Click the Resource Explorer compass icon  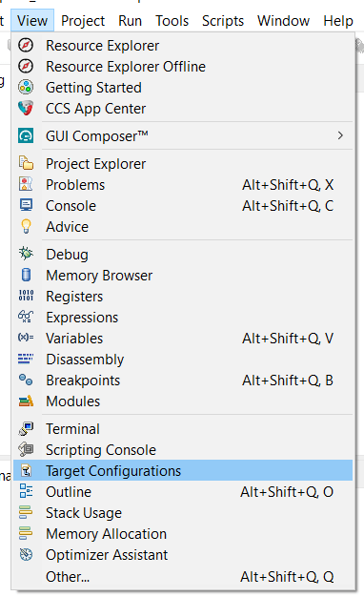coord(26,46)
